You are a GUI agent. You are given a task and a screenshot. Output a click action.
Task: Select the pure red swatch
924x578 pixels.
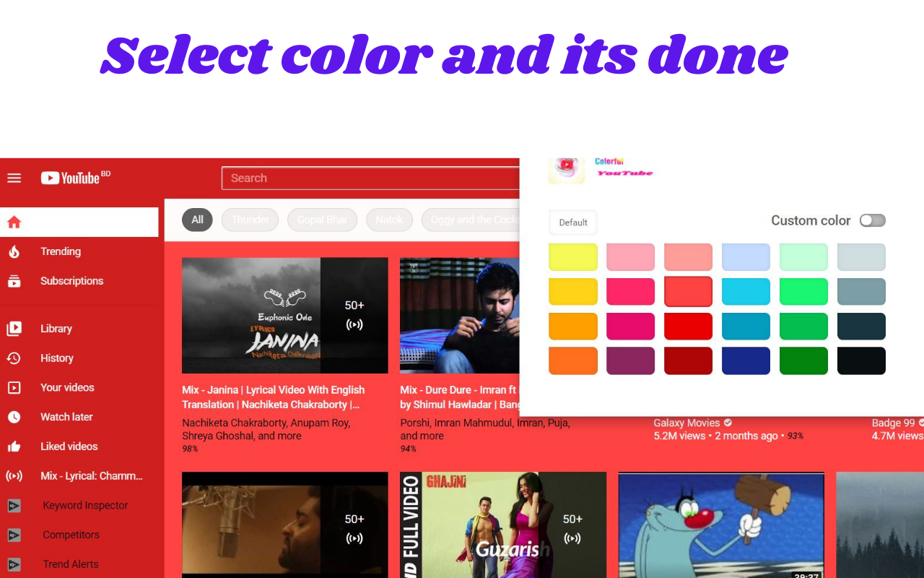pos(689,327)
